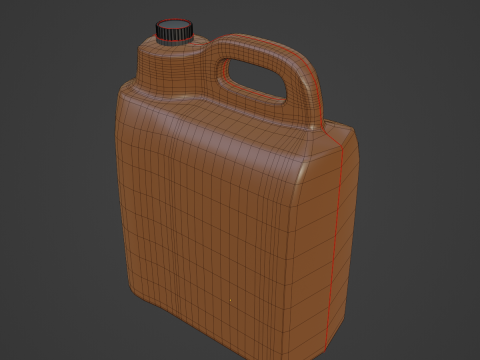Select the black ribbed bottle cap
Screen dimensions: 480x360
tap(174, 32)
